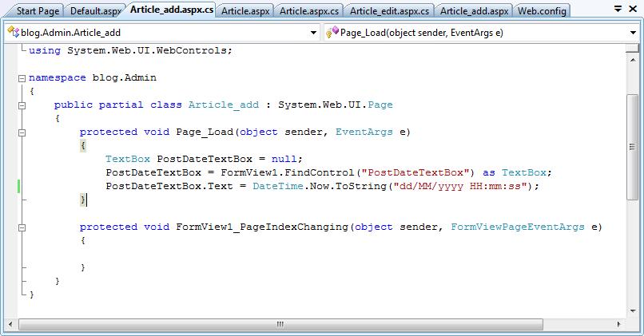Click the "PostDateTextBox.Text" property text

pyautogui.click(x=169, y=186)
